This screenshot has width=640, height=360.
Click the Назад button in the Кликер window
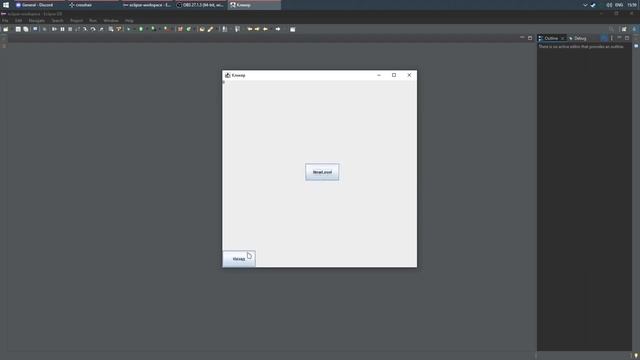(x=239, y=259)
